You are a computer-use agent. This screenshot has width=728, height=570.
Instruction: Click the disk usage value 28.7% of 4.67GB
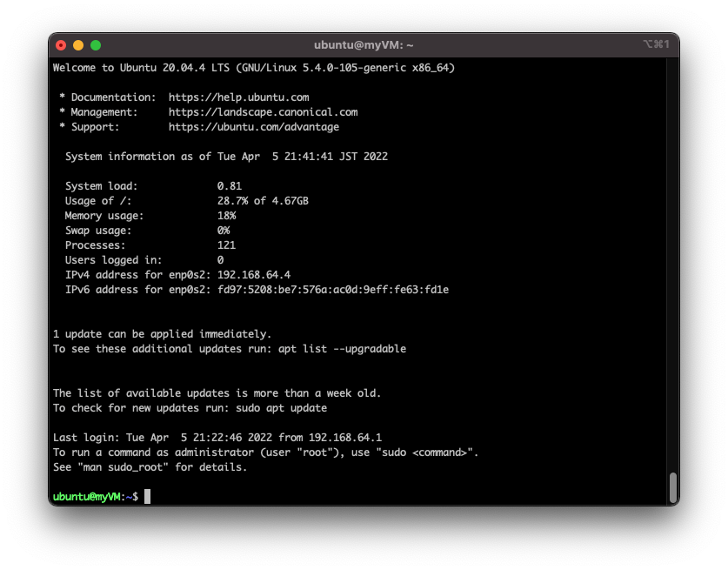click(263, 201)
